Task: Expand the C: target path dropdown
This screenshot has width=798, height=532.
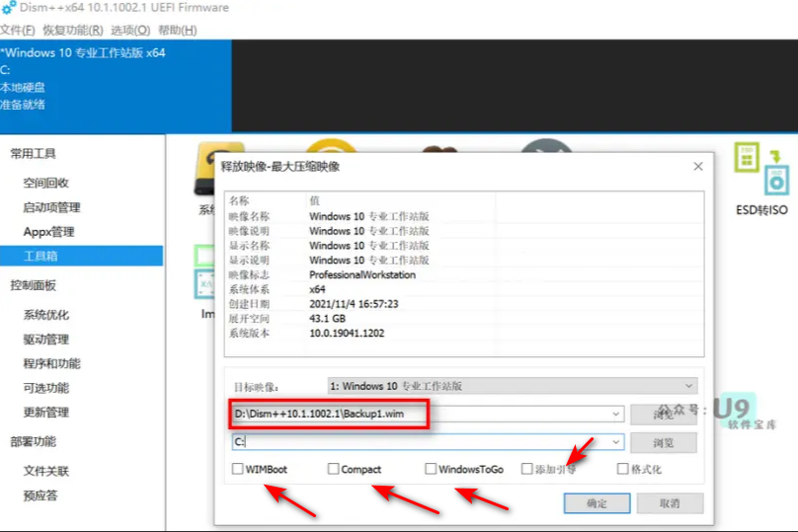Action: tap(617, 442)
